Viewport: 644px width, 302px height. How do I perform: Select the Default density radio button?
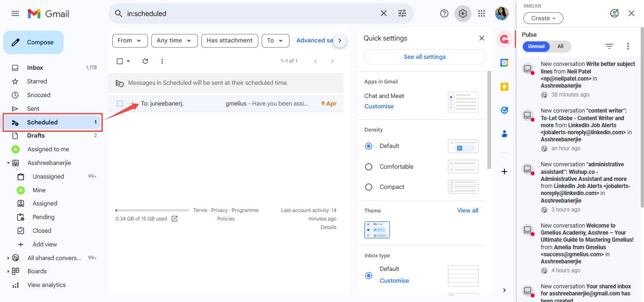click(x=368, y=146)
